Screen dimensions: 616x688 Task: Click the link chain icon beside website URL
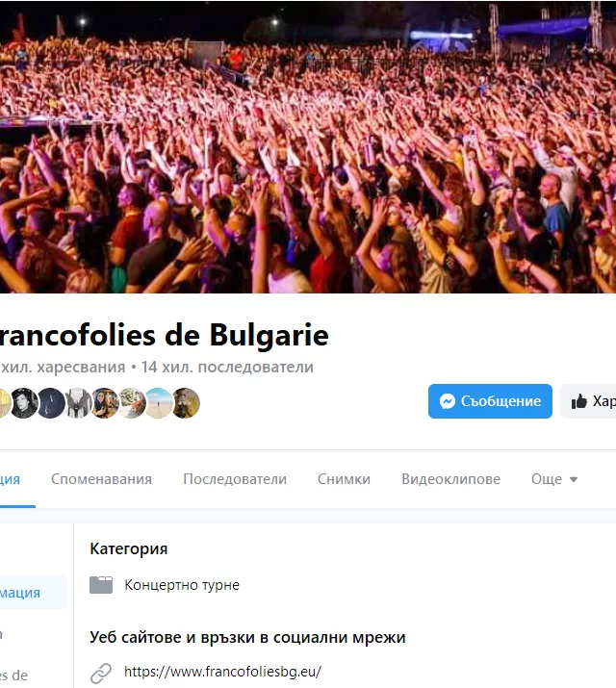pyautogui.click(x=101, y=673)
